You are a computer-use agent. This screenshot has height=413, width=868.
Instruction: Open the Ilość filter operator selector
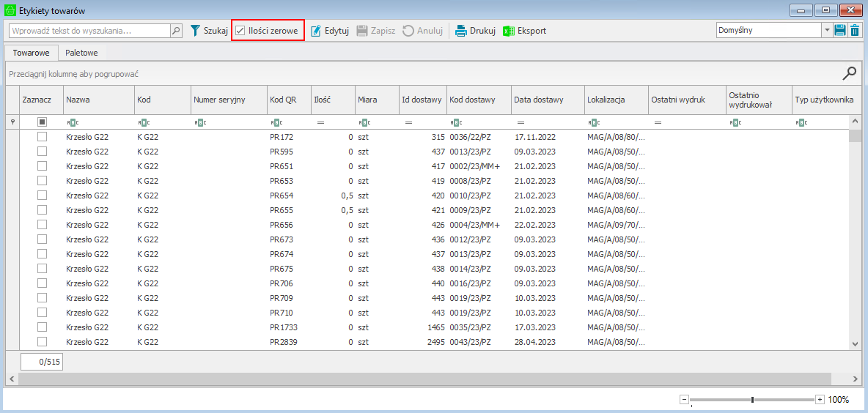(320, 122)
